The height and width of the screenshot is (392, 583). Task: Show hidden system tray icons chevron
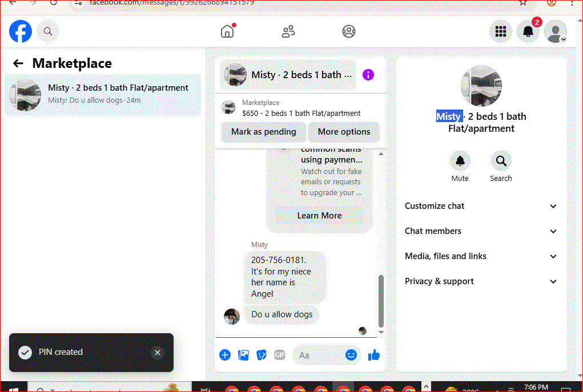426,387
